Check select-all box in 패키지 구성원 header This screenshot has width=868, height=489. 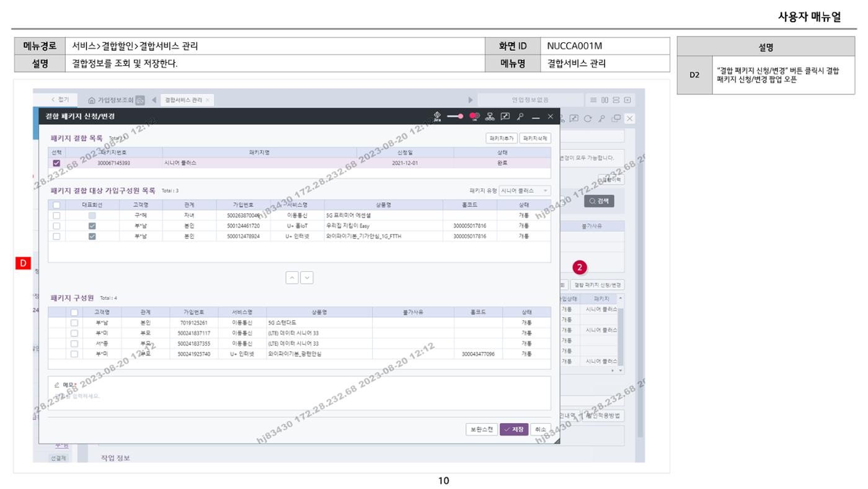74,312
